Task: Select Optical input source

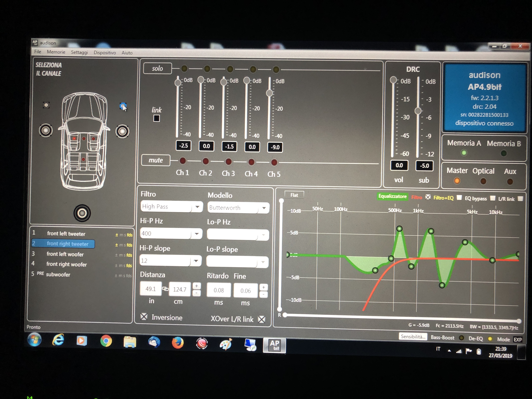Action: pos(483,181)
